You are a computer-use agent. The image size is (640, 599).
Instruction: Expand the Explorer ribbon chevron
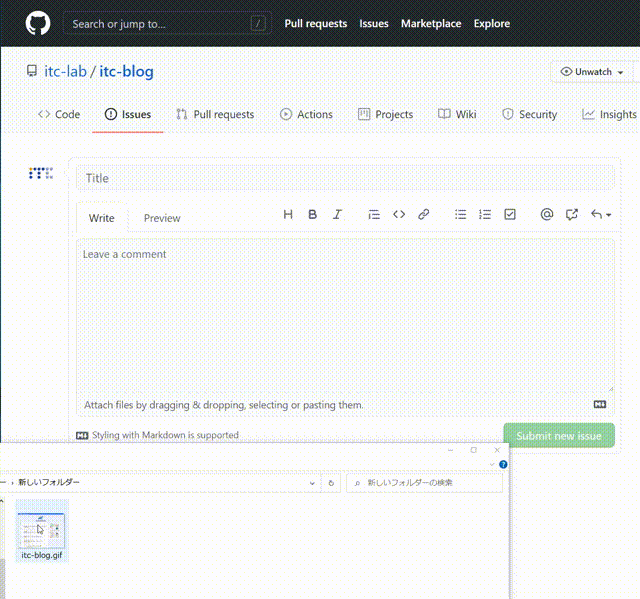(x=492, y=464)
